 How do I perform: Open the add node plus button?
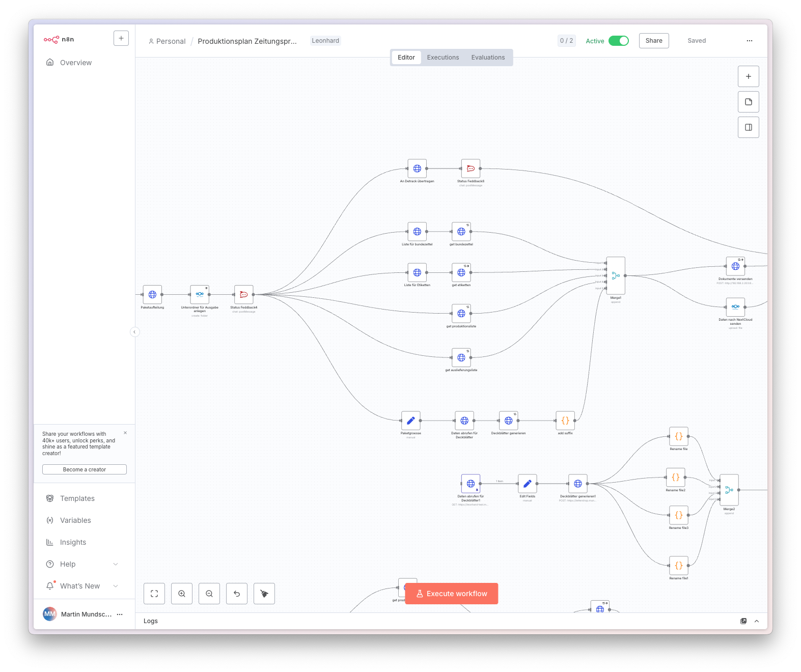[749, 76]
